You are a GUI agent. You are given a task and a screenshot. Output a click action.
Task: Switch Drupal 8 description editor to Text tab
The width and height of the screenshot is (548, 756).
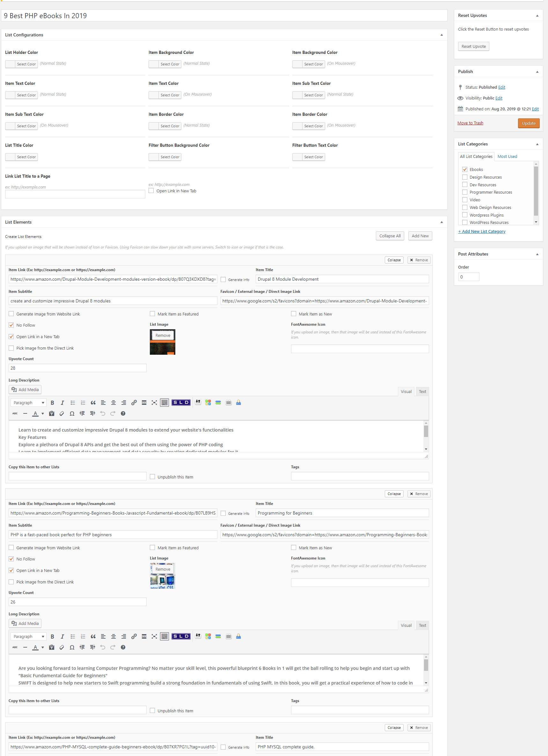click(x=422, y=392)
